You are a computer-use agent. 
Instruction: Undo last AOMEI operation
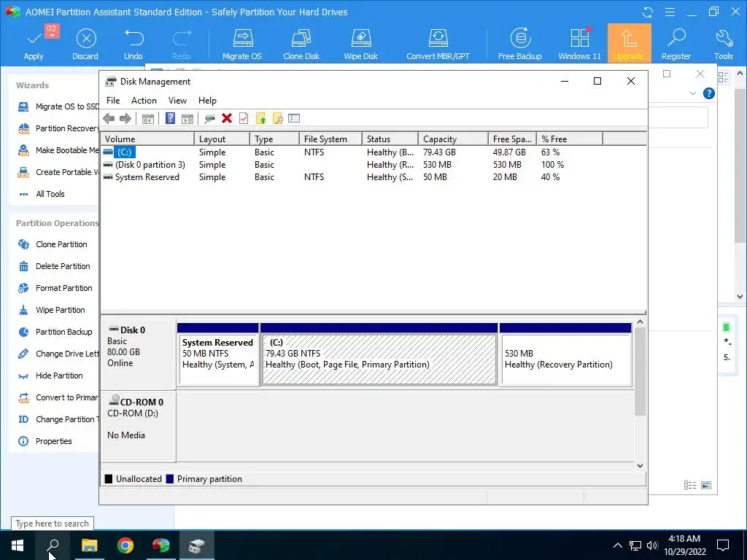tap(133, 44)
